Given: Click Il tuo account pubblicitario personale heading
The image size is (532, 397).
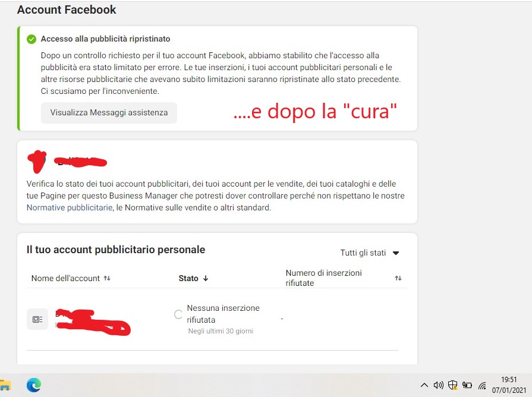Looking at the screenshot, I should point(116,250).
